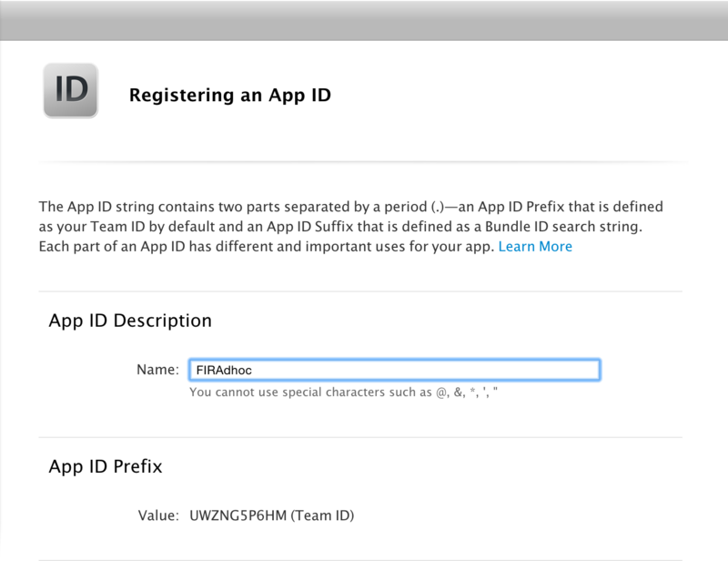Screen dimensions: 728x561
Task: Open the Learn More link
Action: pos(535,246)
